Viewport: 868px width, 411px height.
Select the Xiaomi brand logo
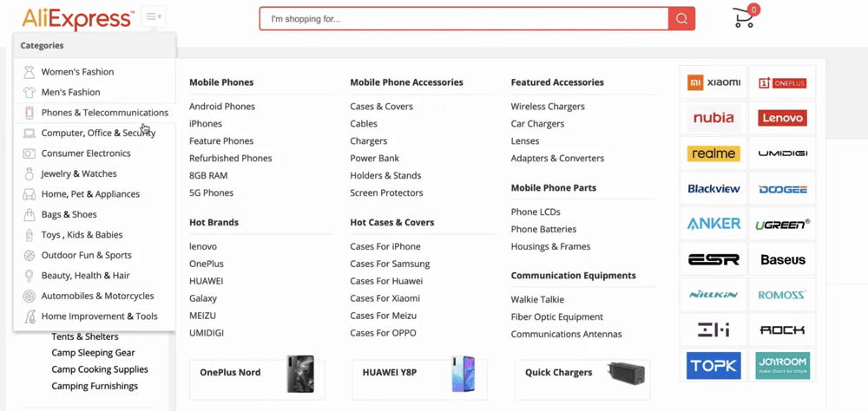point(713,82)
